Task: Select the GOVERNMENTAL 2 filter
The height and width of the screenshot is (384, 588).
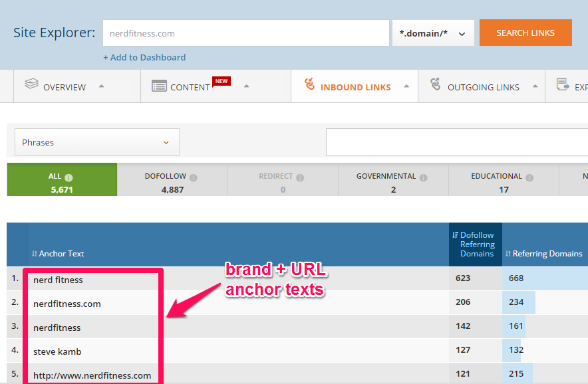Action: pos(393,179)
